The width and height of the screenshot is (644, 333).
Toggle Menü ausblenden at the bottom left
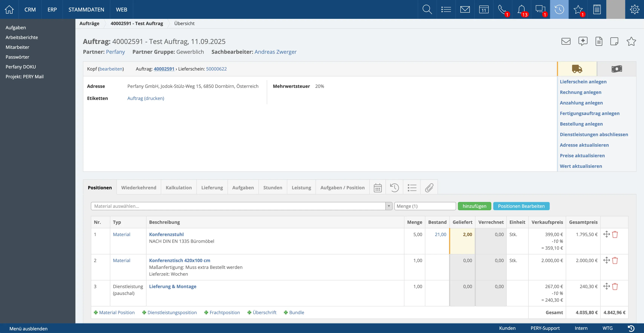[x=28, y=328]
